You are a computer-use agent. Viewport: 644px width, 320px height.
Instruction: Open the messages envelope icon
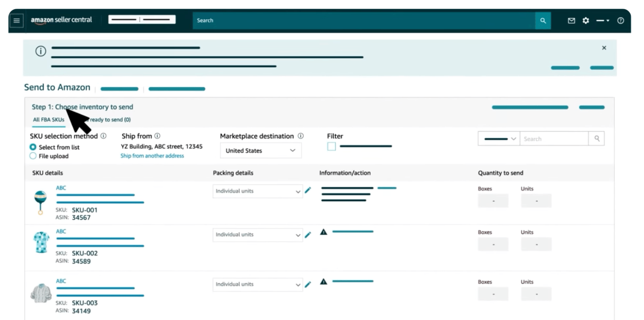pyautogui.click(x=571, y=21)
